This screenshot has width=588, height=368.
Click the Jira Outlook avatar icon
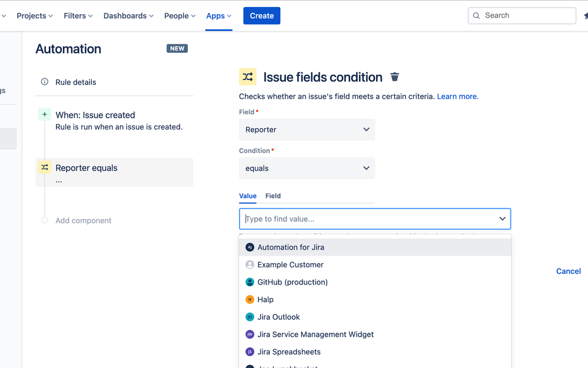click(x=250, y=317)
